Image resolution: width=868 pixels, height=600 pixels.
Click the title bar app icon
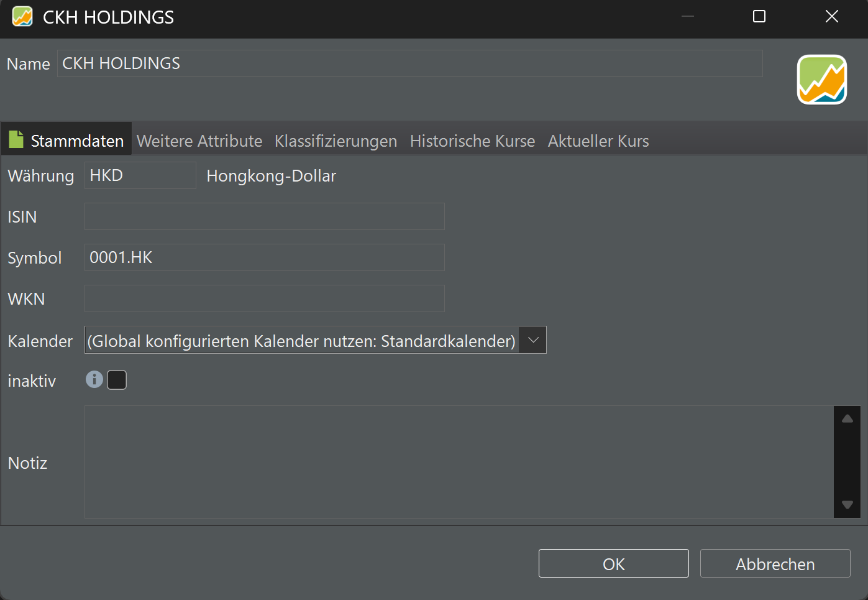[x=22, y=17]
